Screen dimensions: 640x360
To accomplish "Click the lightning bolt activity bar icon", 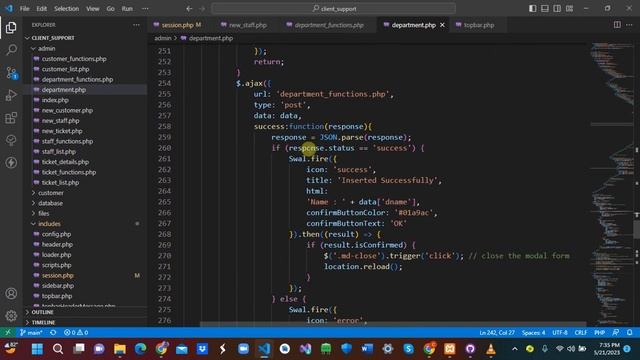I will 11,162.
